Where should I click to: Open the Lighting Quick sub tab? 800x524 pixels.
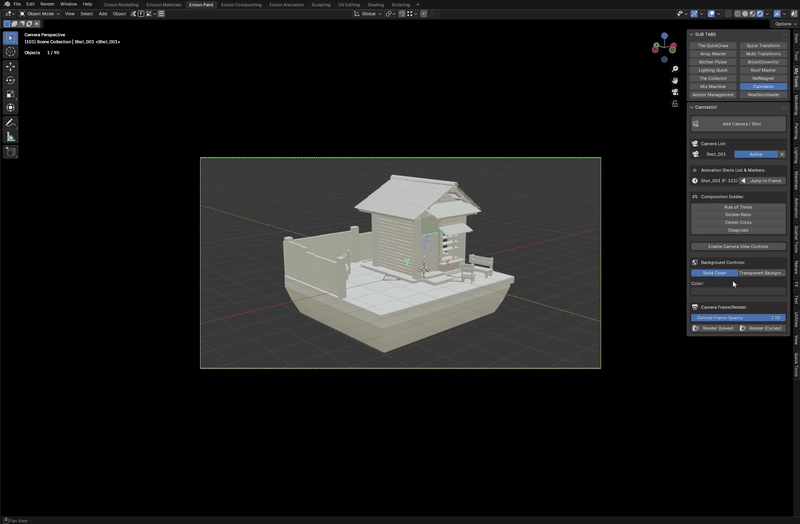[x=713, y=70]
